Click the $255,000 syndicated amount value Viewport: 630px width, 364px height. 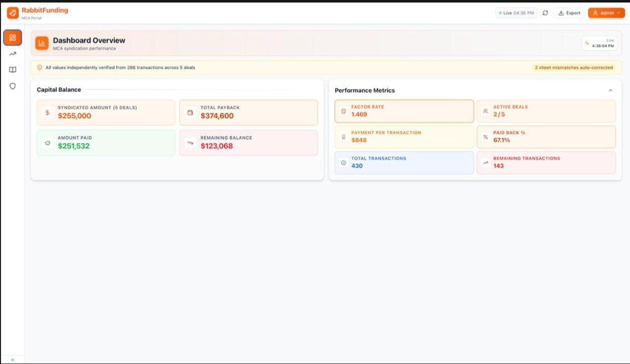74,116
